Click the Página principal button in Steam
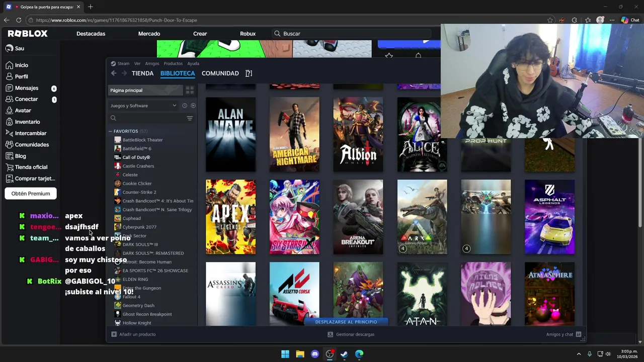The width and height of the screenshot is (644, 362). click(x=145, y=90)
